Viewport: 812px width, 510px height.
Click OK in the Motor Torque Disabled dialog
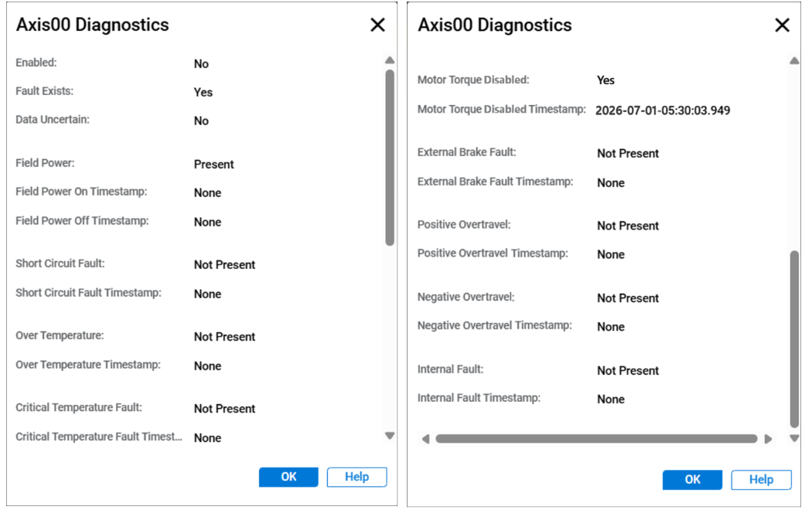click(x=692, y=480)
